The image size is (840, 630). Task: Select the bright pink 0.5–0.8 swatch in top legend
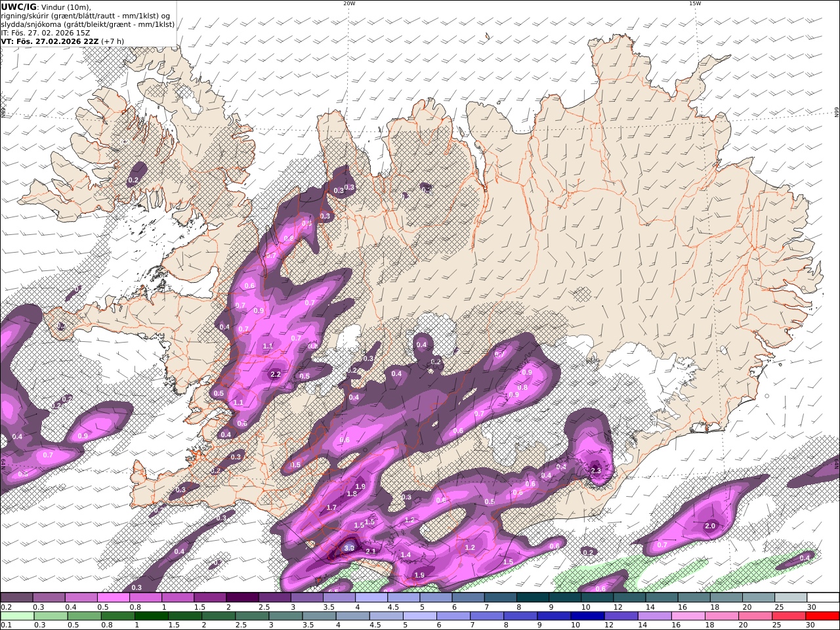coord(113,598)
